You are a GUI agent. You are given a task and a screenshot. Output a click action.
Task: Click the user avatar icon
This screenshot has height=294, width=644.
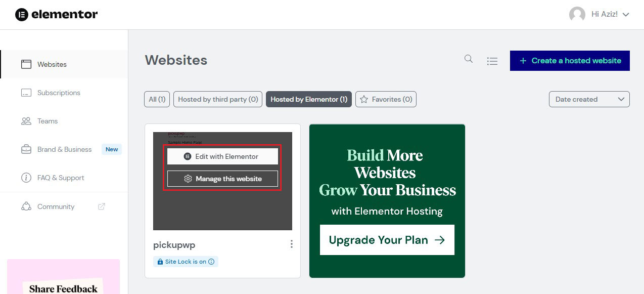tap(577, 14)
